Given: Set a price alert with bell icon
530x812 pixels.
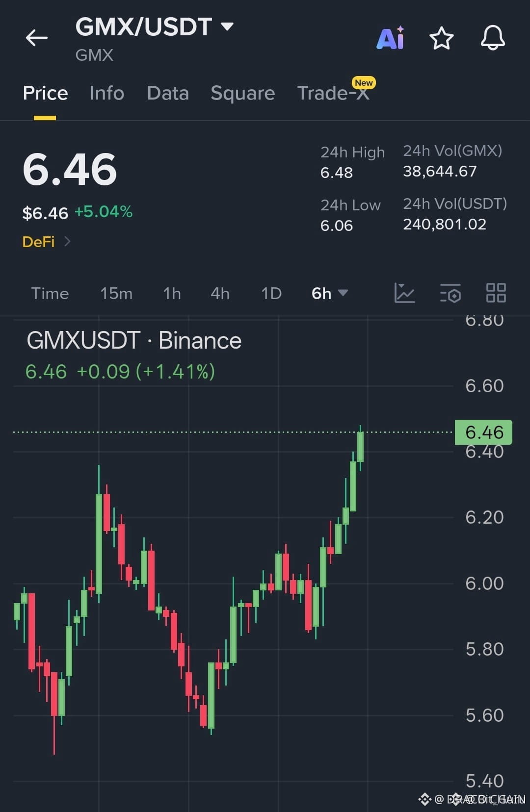Looking at the screenshot, I should click(493, 38).
